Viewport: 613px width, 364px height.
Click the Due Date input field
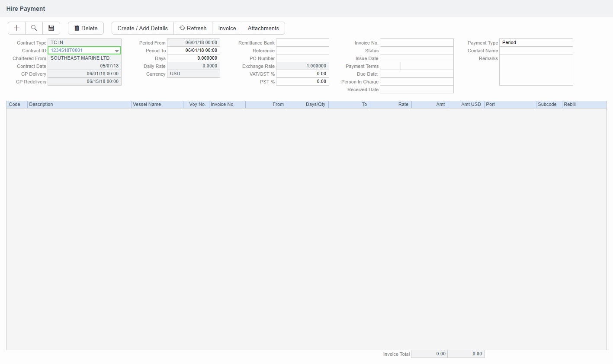click(x=416, y=74)
